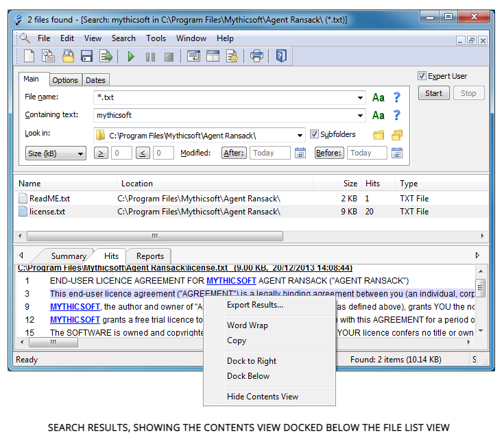
Task: Switch to the Reports tab
Action: 149,256
